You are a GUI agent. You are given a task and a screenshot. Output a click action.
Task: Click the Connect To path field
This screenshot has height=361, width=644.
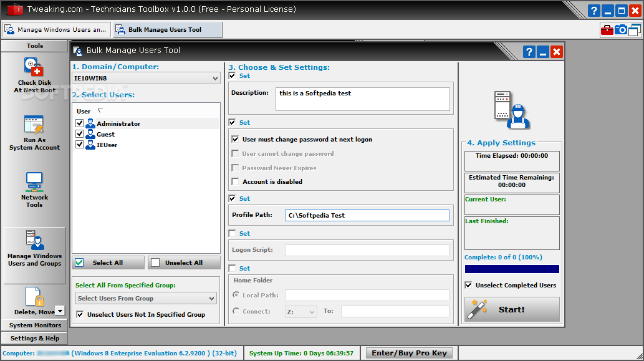point(395,311)
